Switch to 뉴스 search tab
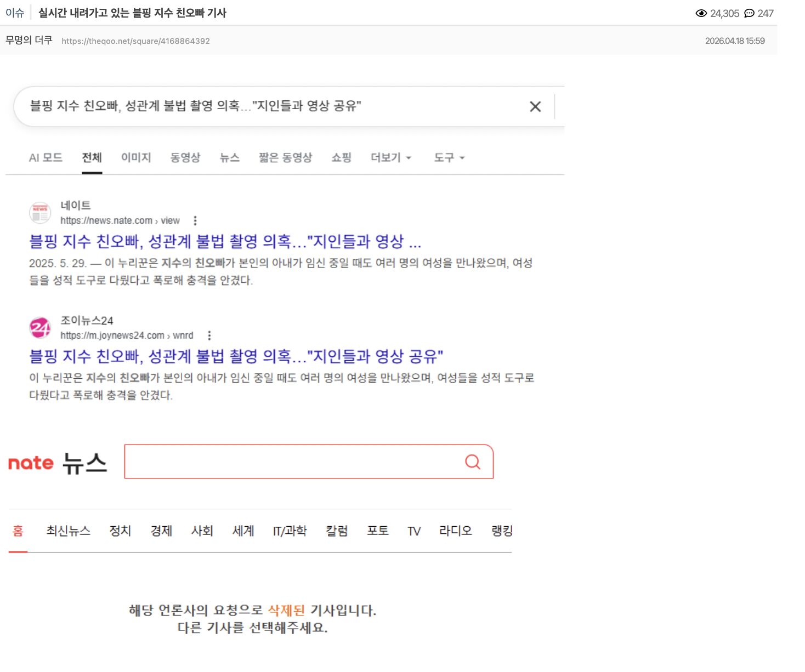805x672 pixels. point(230,157)
